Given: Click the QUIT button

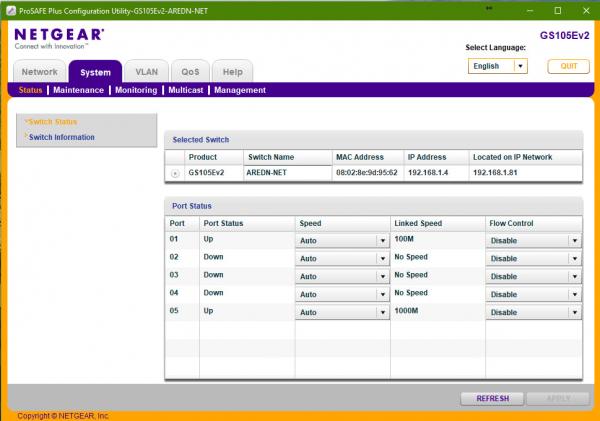Looking at the screenshot, I should click(569, 66).
